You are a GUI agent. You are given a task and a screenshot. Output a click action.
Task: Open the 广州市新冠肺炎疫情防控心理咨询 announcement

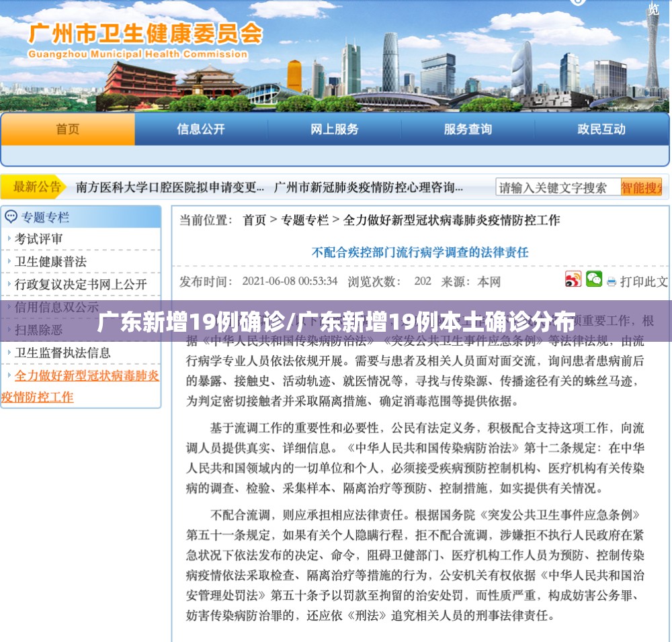368,187
